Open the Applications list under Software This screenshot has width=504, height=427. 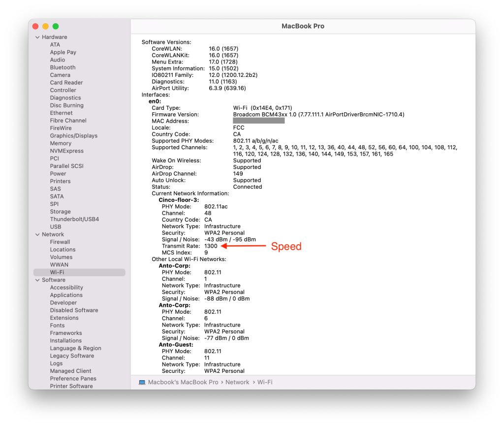(66, 295)
